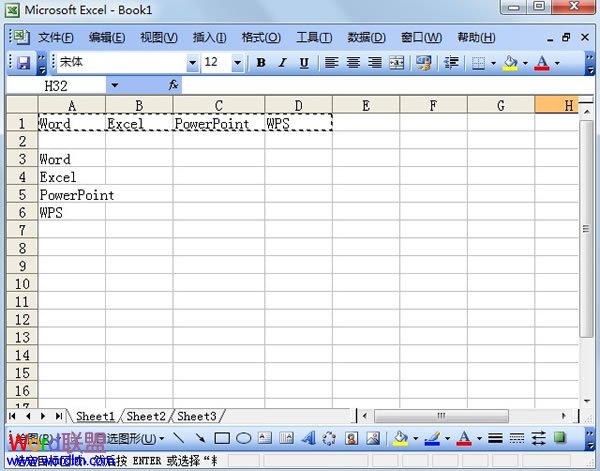Image resolution: width=600 pixels, height=471 pixels.
Task: Open drawing toolbar Line Color dropdown
Action: (447, 438)
